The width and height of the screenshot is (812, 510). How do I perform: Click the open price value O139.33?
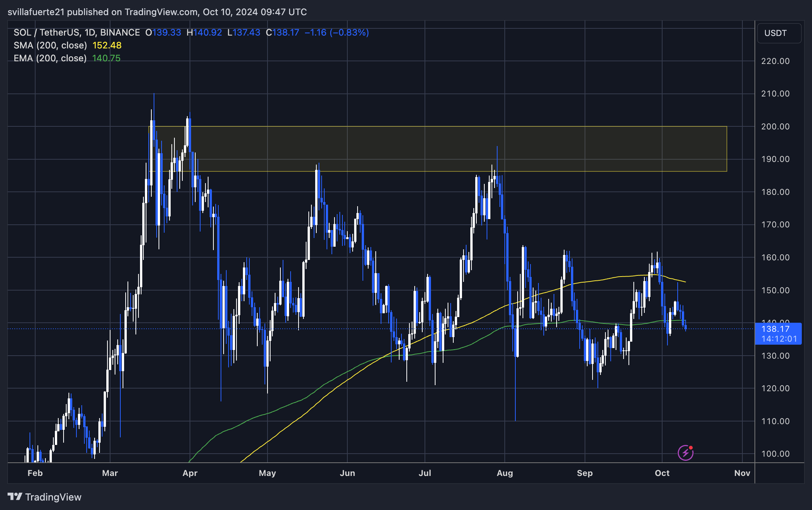(163, 33)
